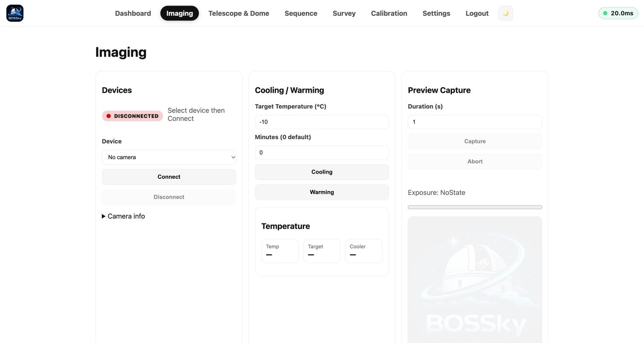The height and width of the screenshot is (343, 644).
Task: Navigate to the Survey page
Action: point(344,13)
